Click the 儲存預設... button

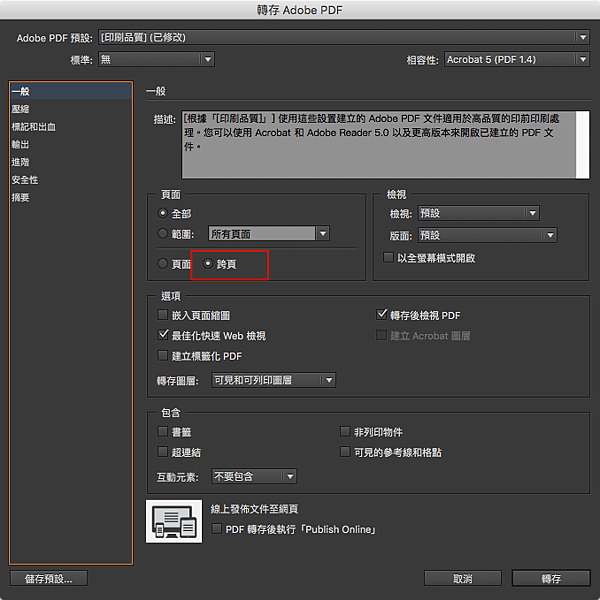(x=49, y=578)
